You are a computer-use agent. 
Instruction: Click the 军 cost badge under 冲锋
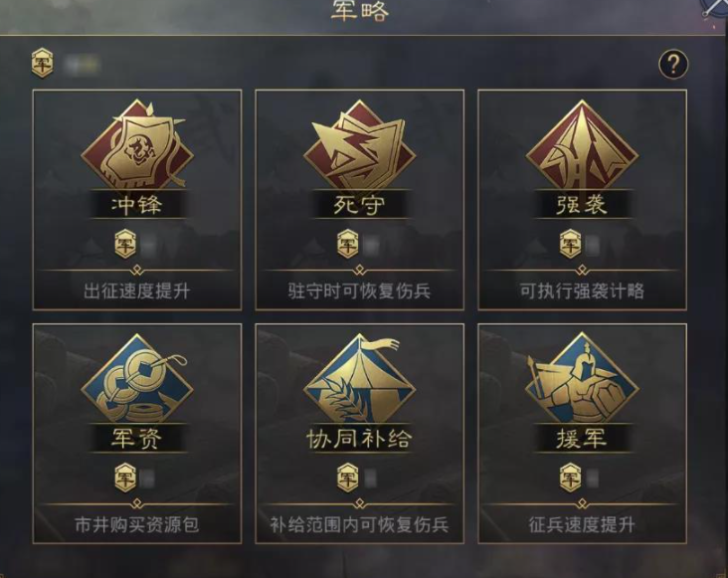coord(125,244)
